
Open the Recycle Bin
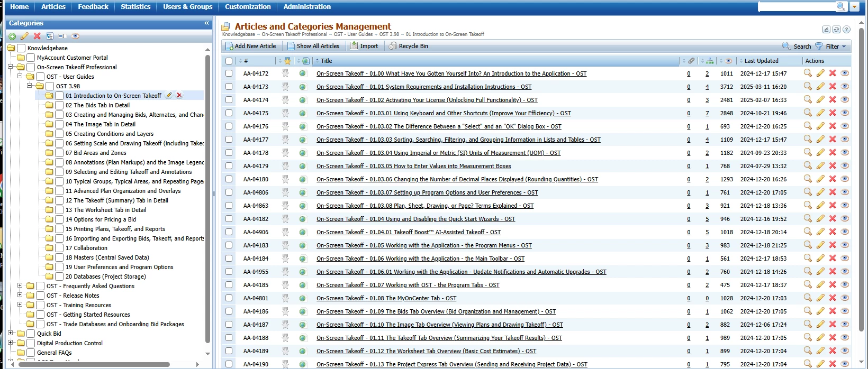click(x=408, y=46)
